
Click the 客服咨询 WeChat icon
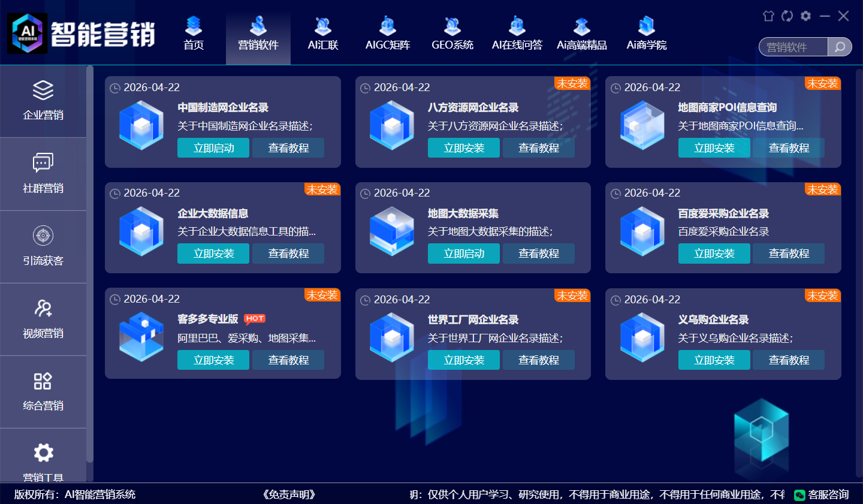point(799,495)
